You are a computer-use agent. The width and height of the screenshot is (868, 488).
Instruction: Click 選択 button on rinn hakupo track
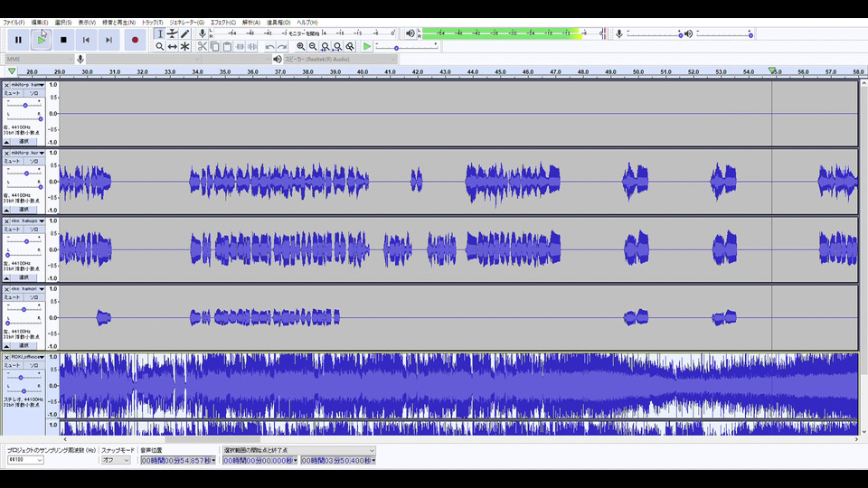tap(24, 277)
